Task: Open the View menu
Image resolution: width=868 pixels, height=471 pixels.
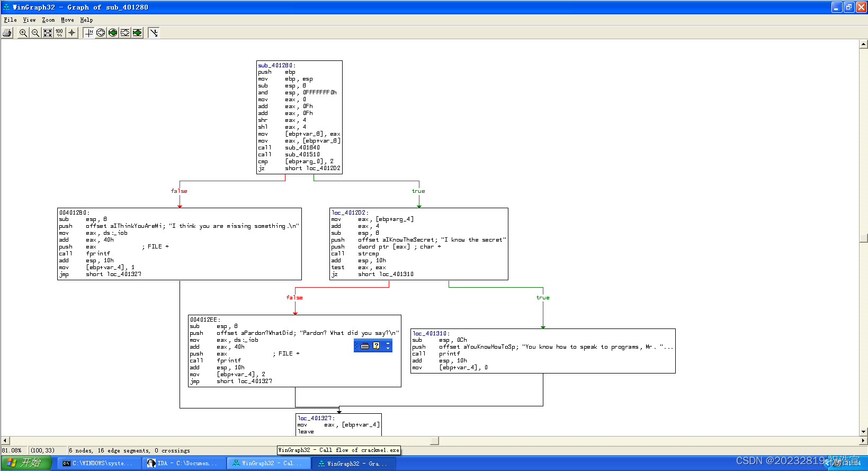Action: pyautogui.click(x=29, y=20)
